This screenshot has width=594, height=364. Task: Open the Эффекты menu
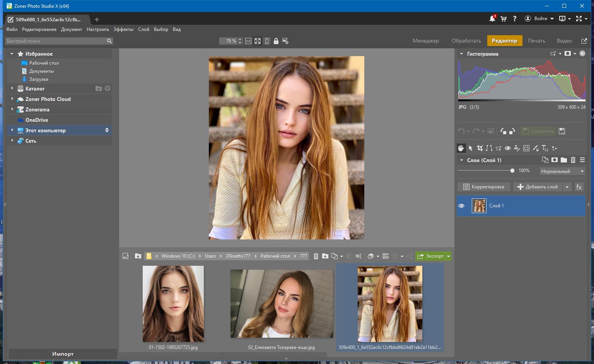pyautogui.click(x=123, y=29)
